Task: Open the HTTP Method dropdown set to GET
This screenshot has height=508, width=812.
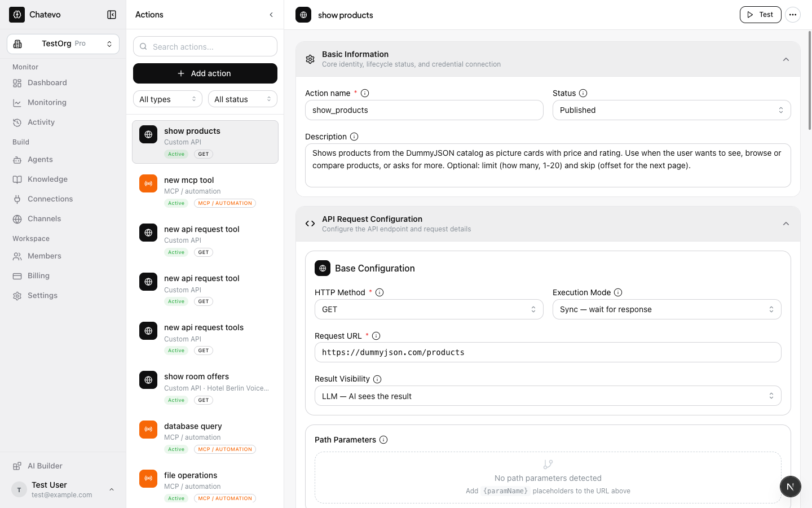Action: [x=429, y=309]
